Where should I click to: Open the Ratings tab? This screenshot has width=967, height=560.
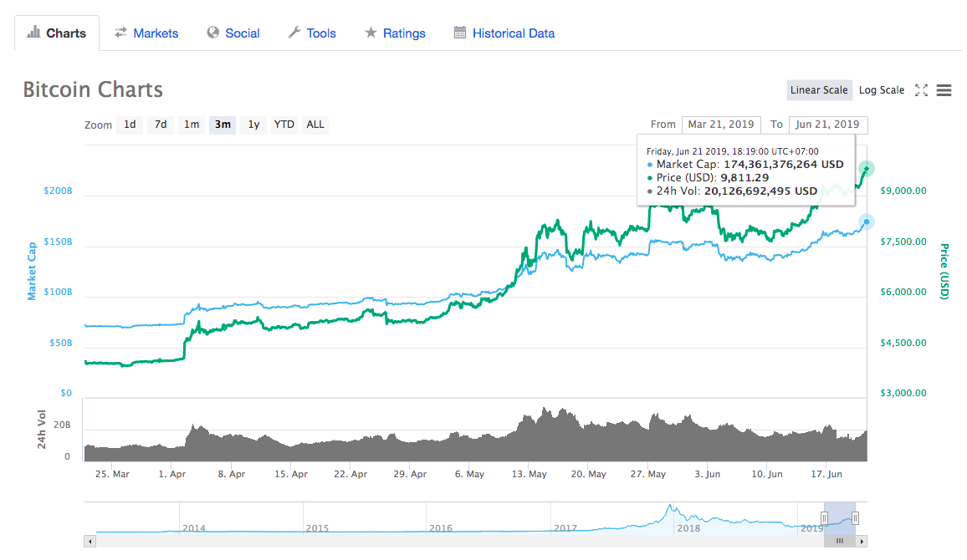[x=396, y=33]
